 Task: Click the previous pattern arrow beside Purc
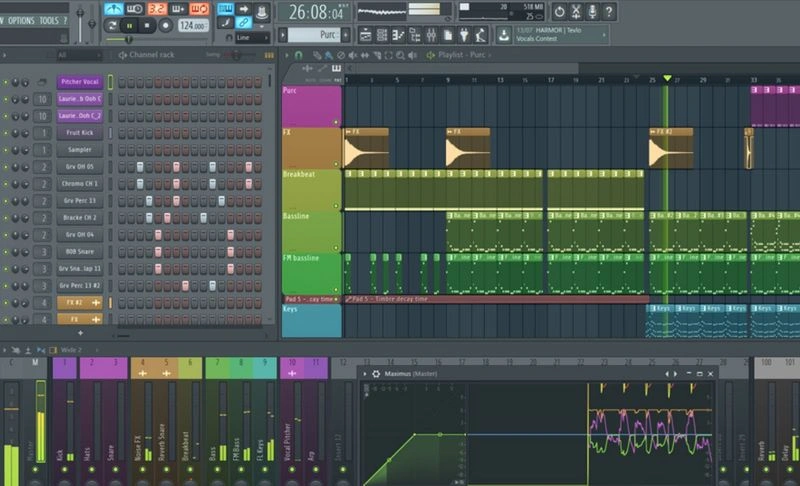point(283,35)
